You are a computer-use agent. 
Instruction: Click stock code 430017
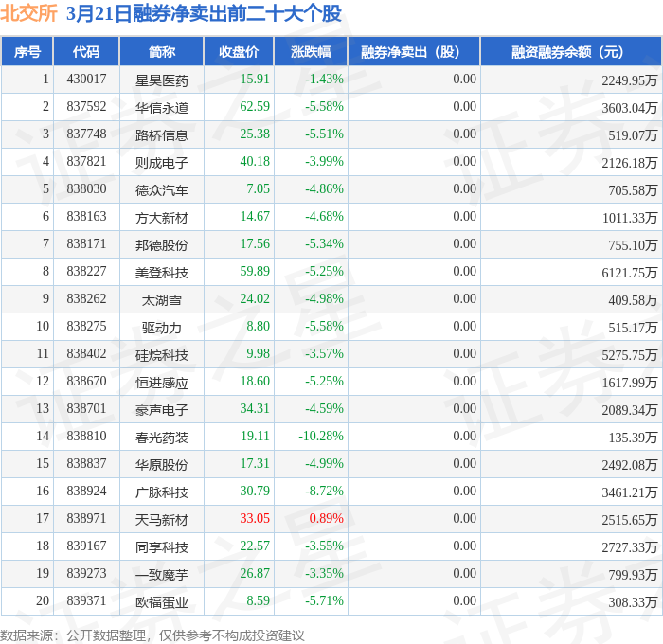(x=86, y=79)
